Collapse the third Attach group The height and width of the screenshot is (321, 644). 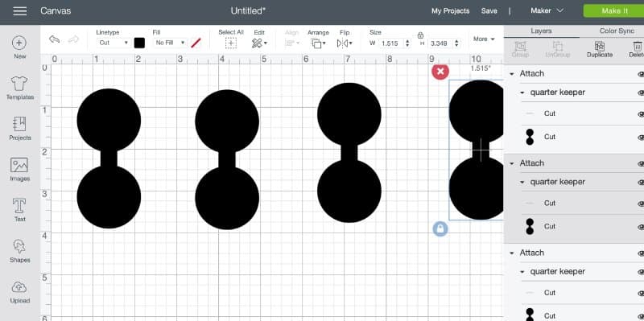pos(512,253)
